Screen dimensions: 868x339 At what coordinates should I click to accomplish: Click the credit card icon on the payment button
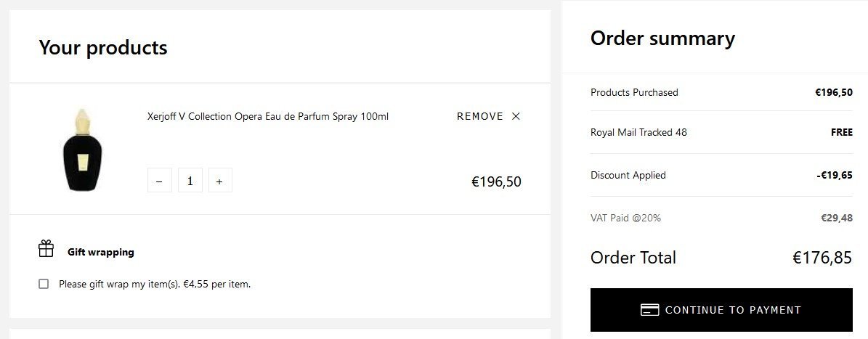[x=649, y=310]
